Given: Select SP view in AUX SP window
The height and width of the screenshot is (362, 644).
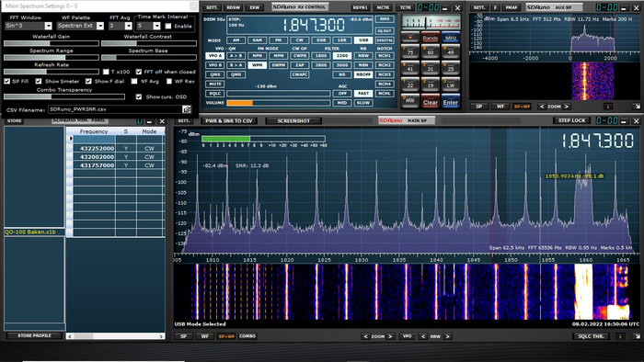Looking at the screenshot, I should pos(479,107).
